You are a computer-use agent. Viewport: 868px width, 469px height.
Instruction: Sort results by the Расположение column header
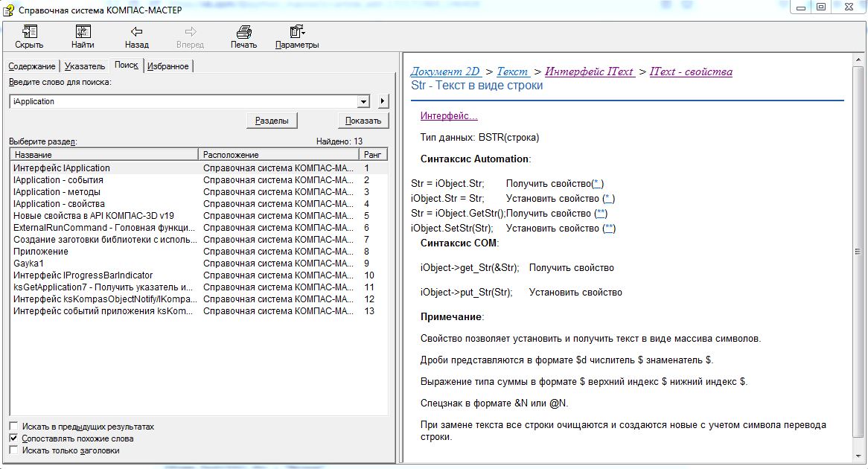point(278,155)
